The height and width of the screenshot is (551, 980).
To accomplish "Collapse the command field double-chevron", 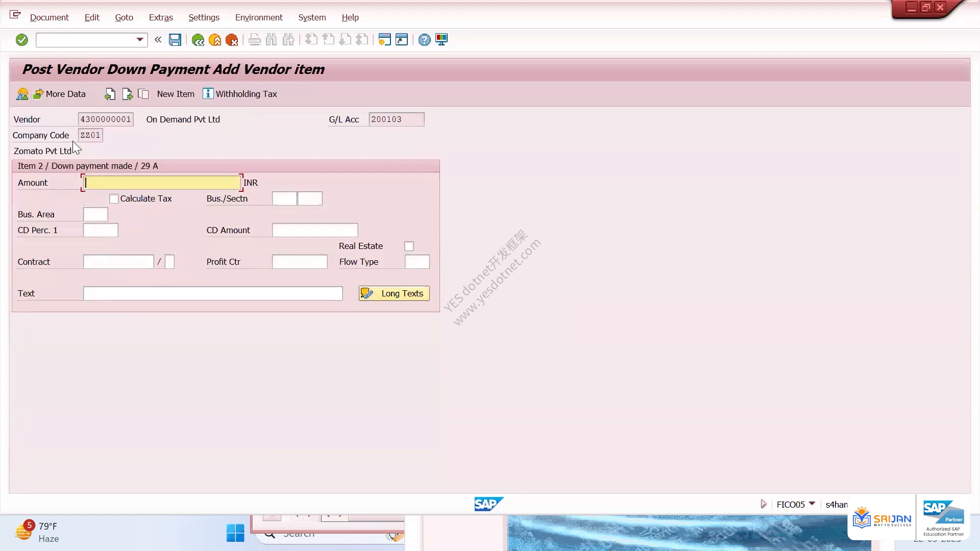I will click(158, 39).
